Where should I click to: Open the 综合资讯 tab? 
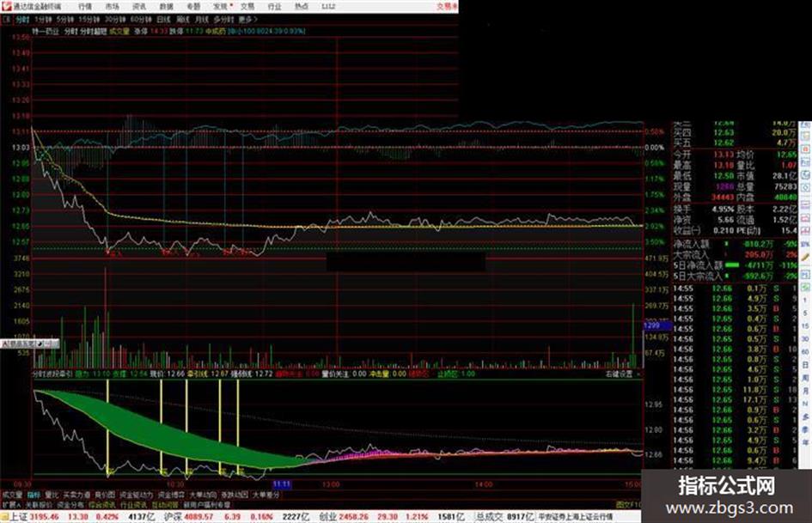pos(102,504)
